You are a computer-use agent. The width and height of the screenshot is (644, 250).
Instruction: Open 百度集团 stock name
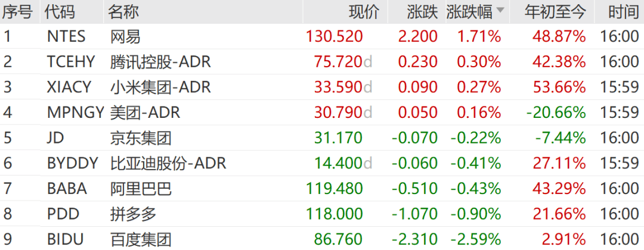point(141,239)
